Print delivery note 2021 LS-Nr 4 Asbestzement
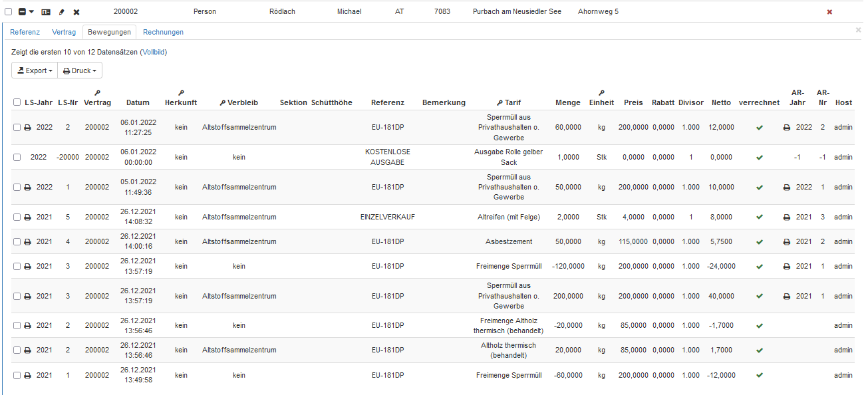 click(x=27, y=242)
